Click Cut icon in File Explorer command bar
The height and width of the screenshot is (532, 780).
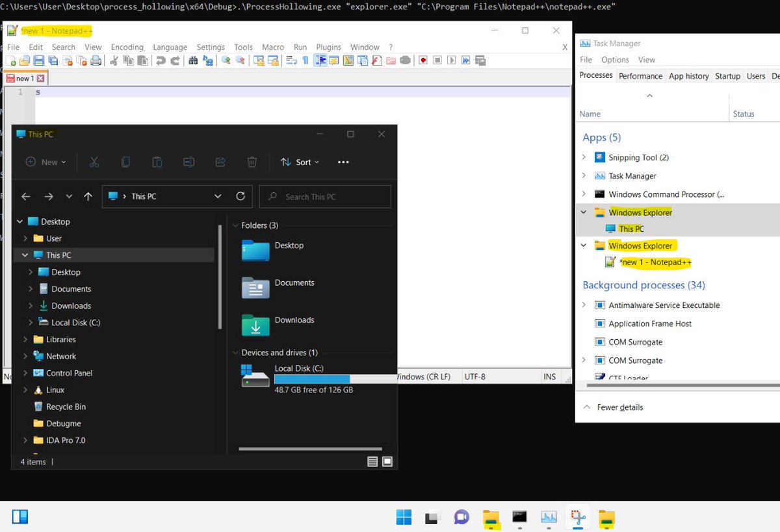[94, 162]
